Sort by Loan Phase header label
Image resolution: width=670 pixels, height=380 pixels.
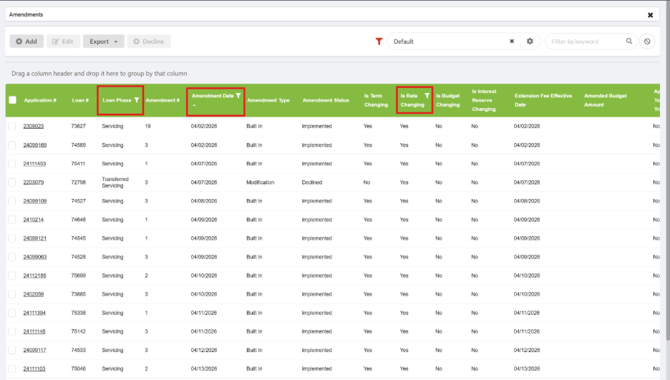point(117,100)
